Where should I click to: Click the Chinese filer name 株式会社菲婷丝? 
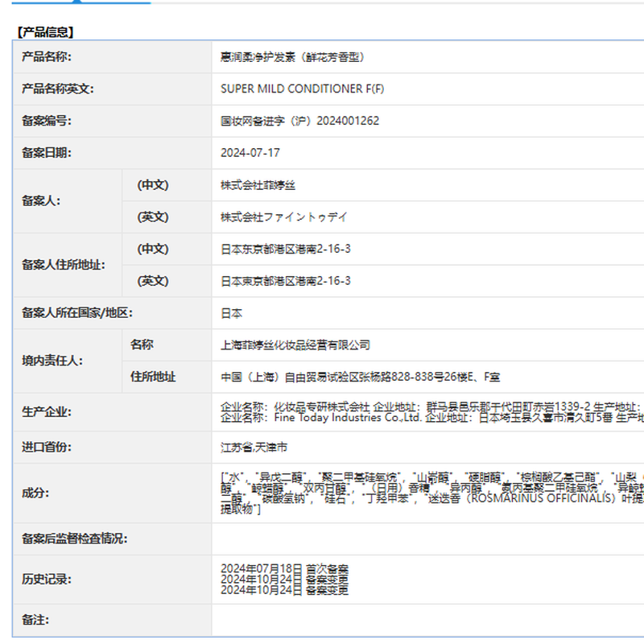click(x=258, y=185)
